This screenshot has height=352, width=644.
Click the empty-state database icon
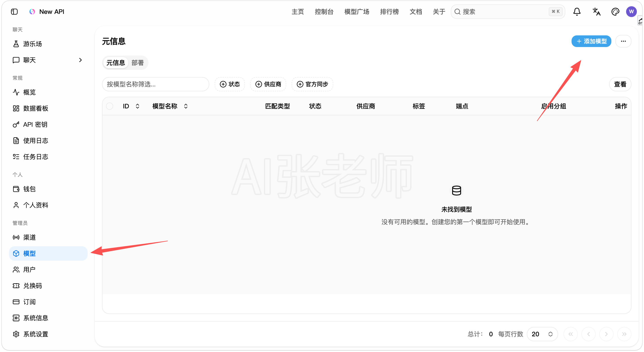tap(456, 191)
